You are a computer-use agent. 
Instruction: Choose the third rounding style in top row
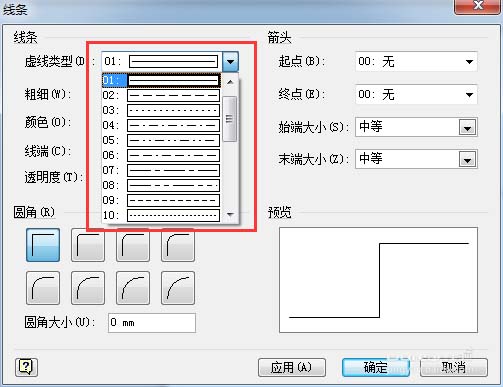(133, 245)
